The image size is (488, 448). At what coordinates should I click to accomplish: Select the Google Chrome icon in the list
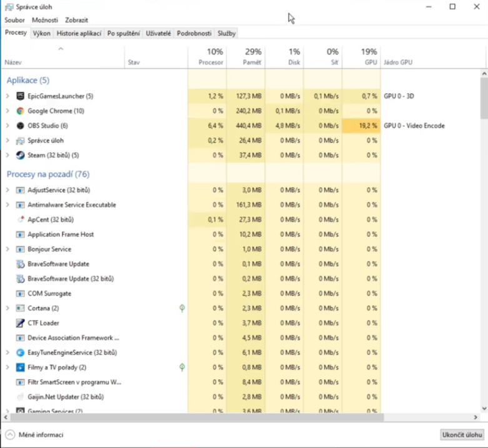click(21, 111)
